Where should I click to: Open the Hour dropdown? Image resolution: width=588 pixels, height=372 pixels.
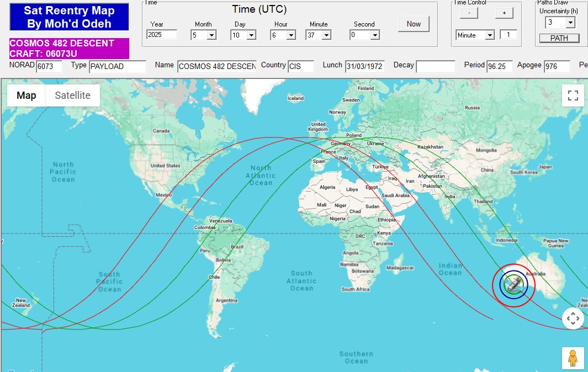click(x=291, y=35)
